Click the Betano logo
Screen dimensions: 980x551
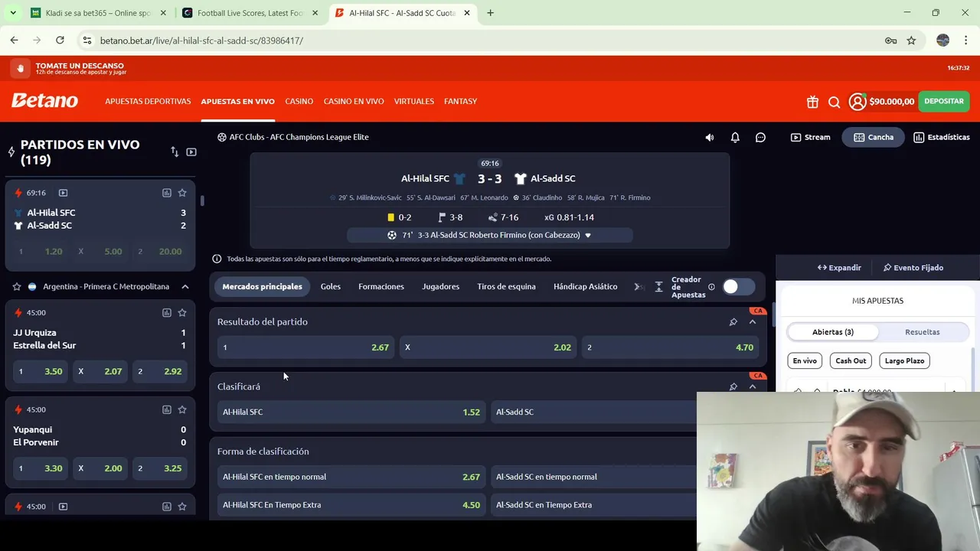click(x=44, y=101)
